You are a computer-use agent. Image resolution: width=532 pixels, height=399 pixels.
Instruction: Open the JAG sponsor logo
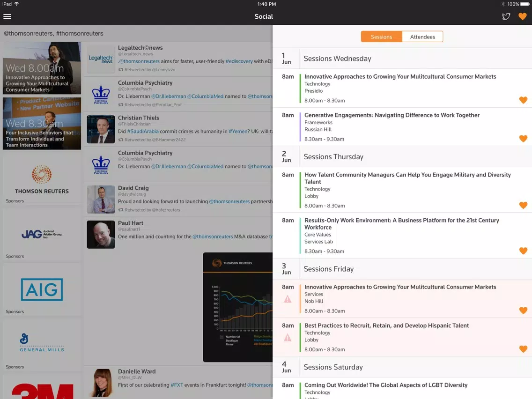[x=42, y=234]
